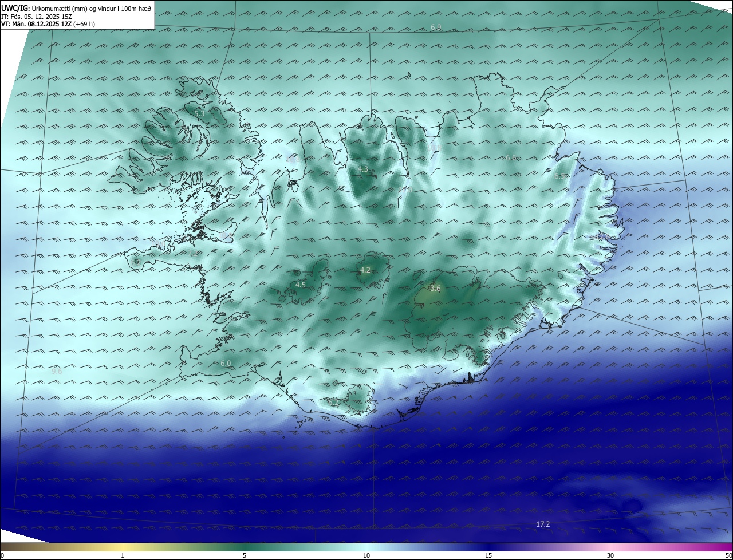The image size is (733, 560).
Task: Click the 15 label on the color scale
Action: point(488,556)
